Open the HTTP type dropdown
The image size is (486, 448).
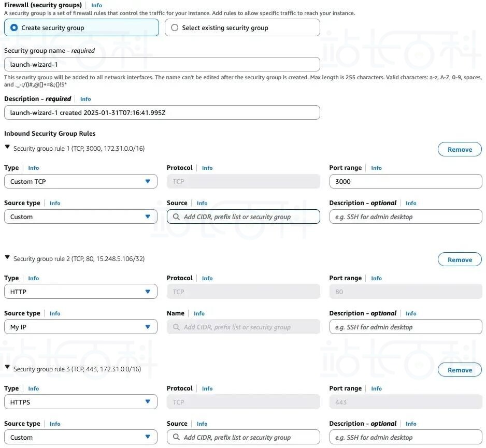tap(81, 292)
